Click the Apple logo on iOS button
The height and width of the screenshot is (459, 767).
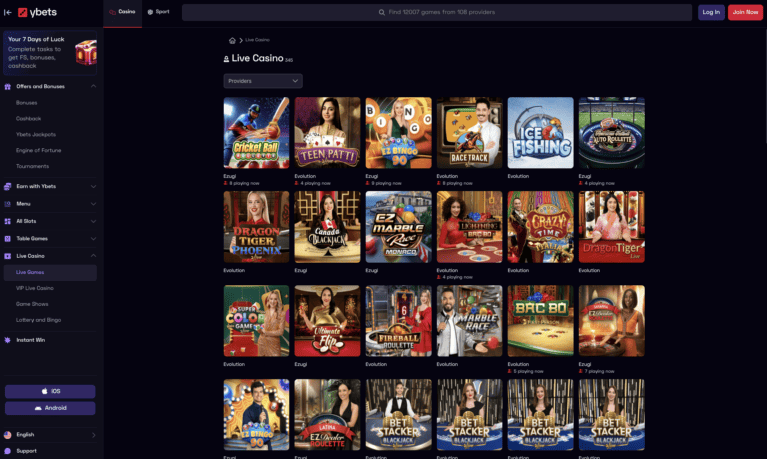tap(45, 391)
